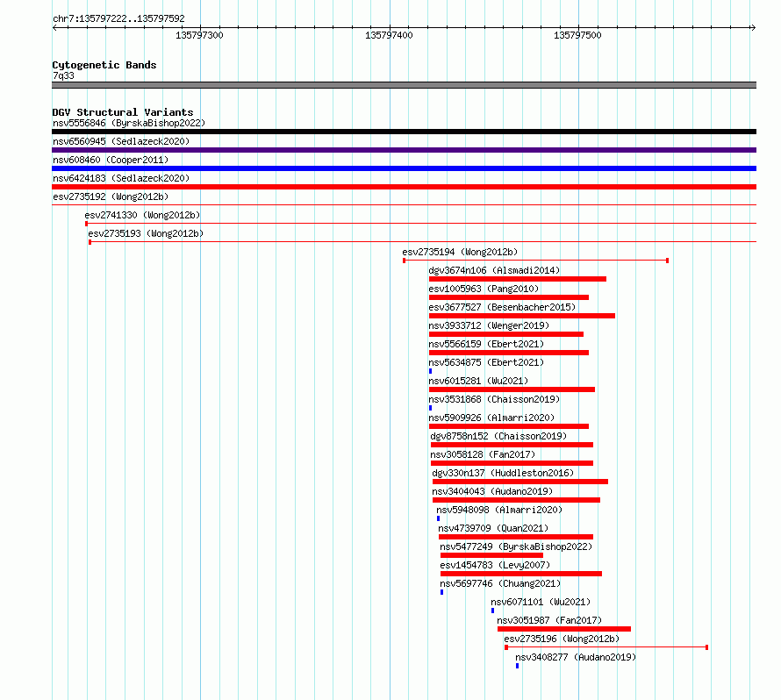Select nsv6015281 (Wu2021) variant label
This screenshot has width=781, height=700.
(478, 381)
